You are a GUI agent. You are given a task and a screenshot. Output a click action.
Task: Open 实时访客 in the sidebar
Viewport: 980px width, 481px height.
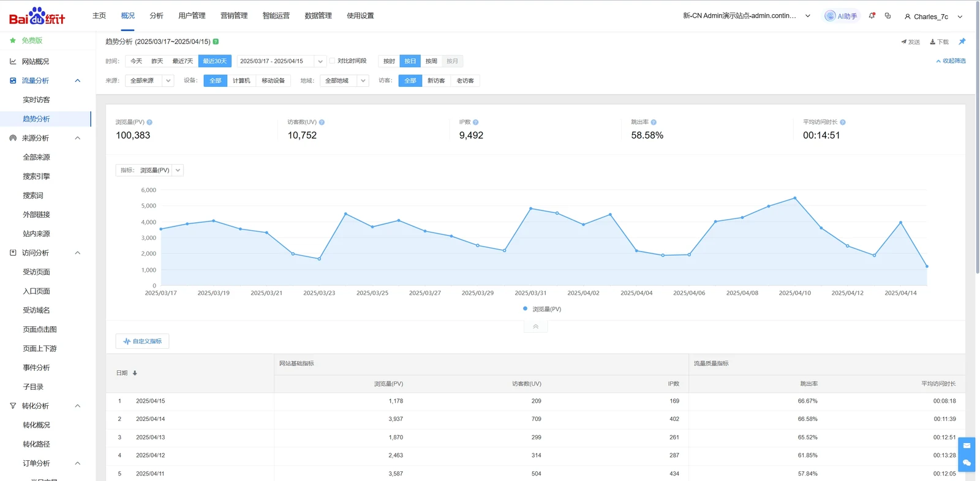(x=37, y=100)
